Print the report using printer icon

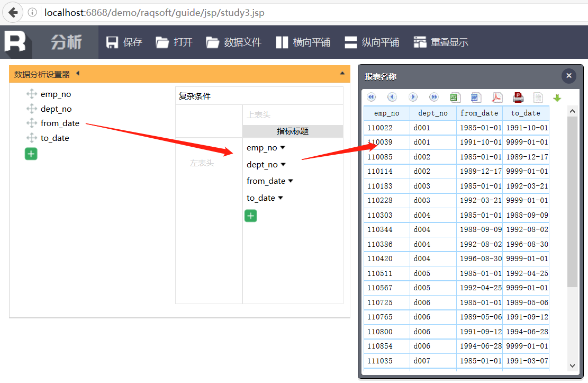point(518,97)
